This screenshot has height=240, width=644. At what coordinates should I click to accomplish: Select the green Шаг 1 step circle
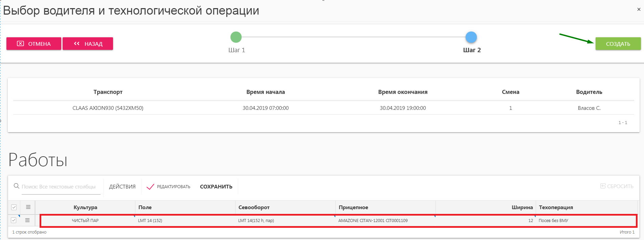236,37
